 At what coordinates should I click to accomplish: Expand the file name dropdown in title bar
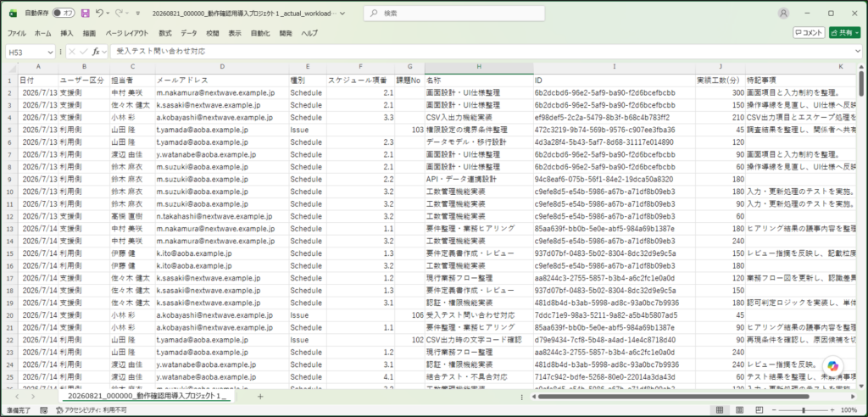[x=342, y=13]
